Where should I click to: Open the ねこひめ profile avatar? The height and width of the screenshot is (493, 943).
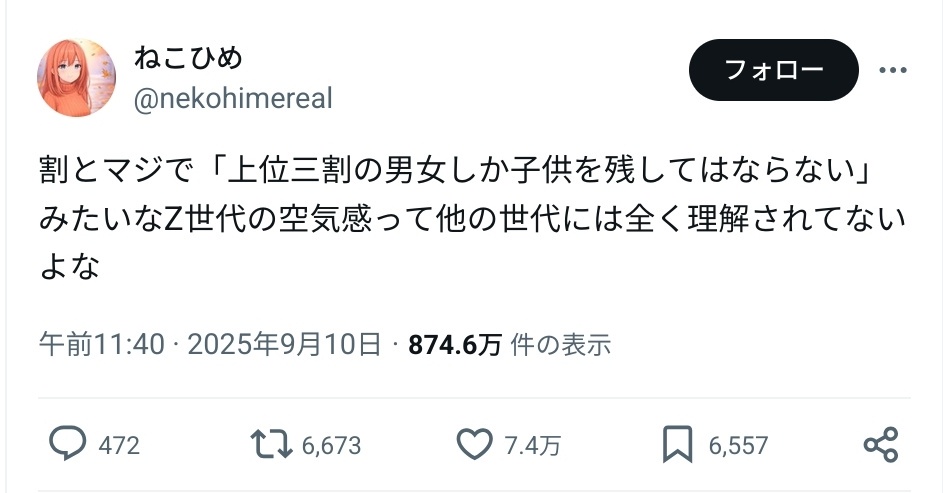pos(76,77)
